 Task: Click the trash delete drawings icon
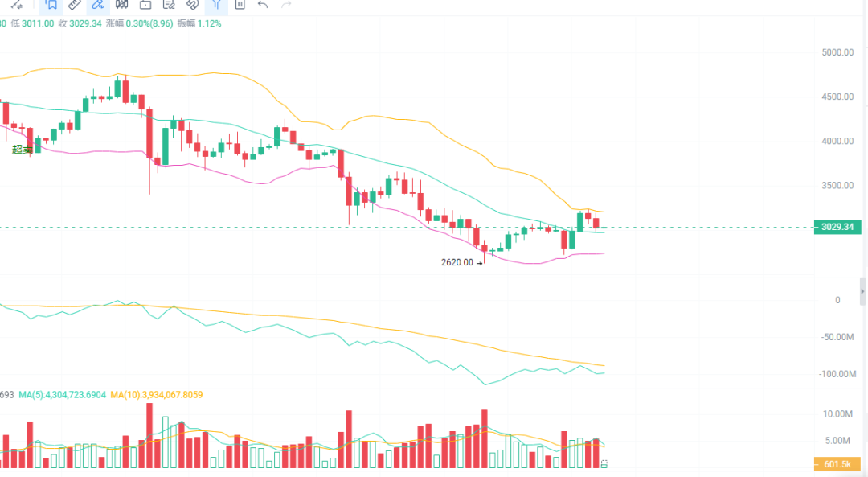(x=240, y=5)
